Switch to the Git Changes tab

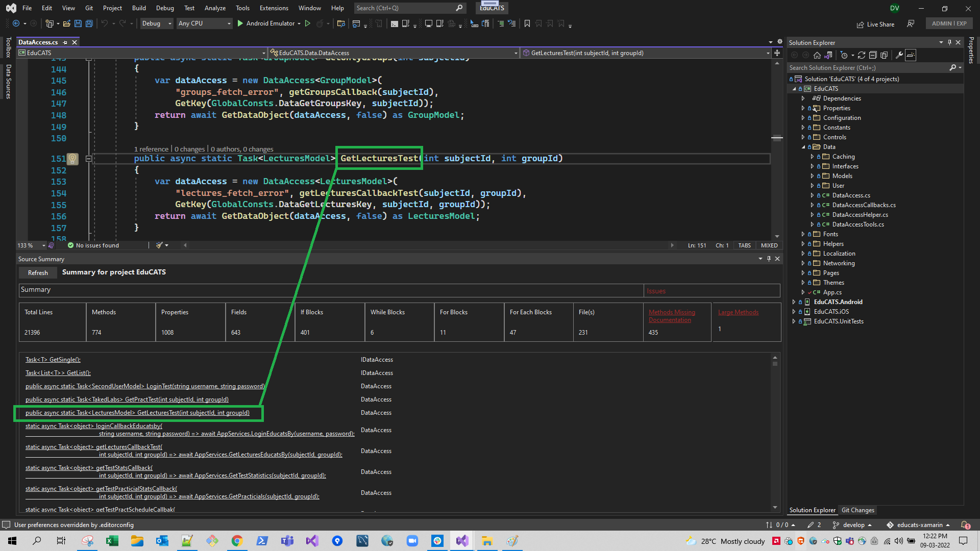tap(857, 510)
